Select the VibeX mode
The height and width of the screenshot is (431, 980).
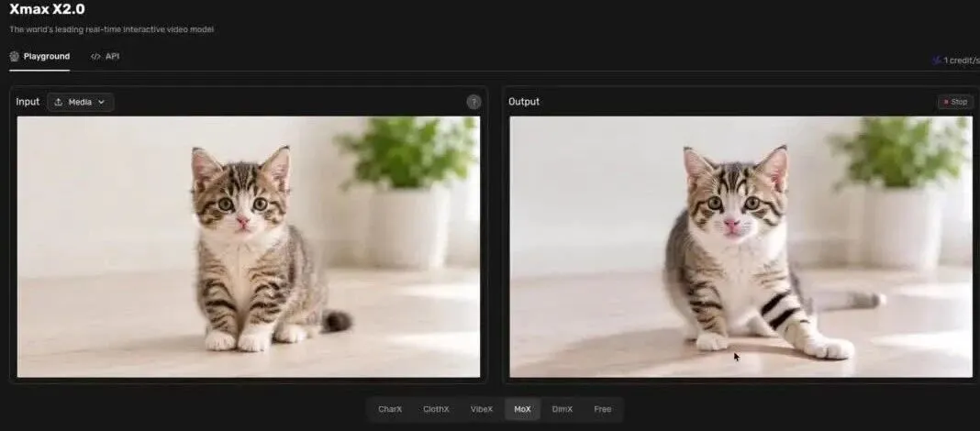[x=481, y=409]
